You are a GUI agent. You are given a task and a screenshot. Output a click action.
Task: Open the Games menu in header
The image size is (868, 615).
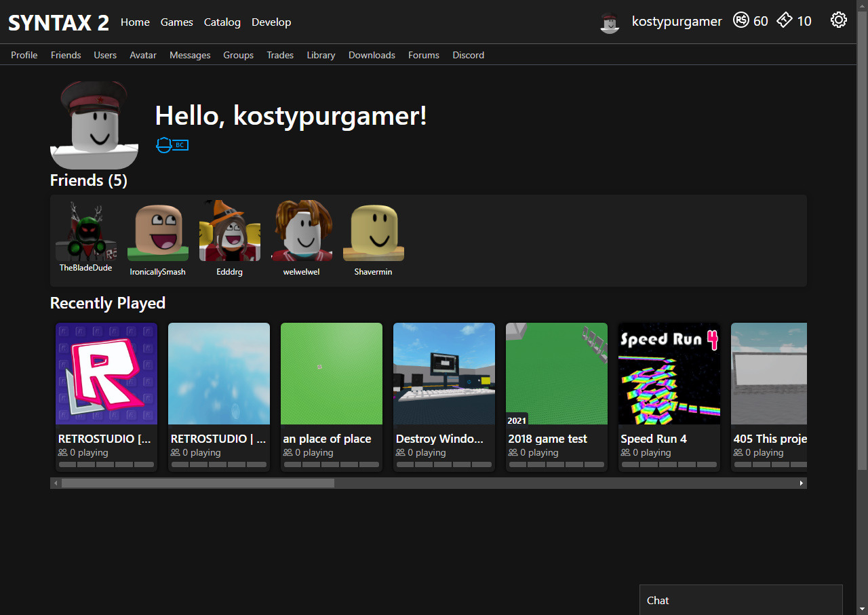click(x=177, y=22)
